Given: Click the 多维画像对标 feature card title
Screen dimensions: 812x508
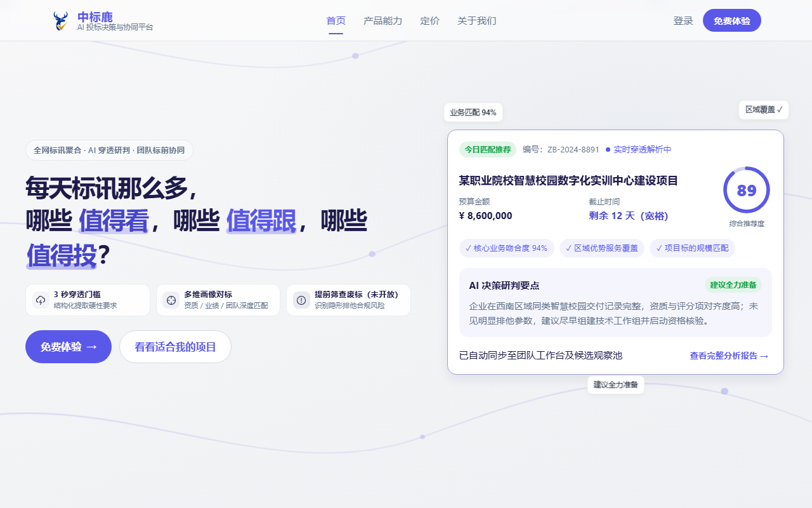Looking at the screenshot, I should click(208, 295).
